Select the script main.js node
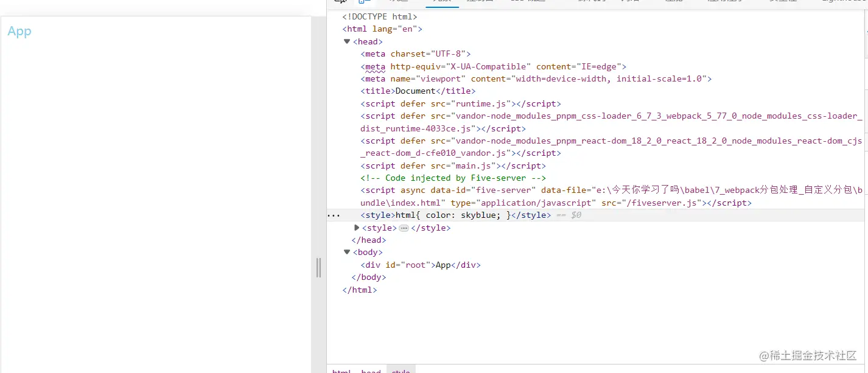 tap(453, 166)
